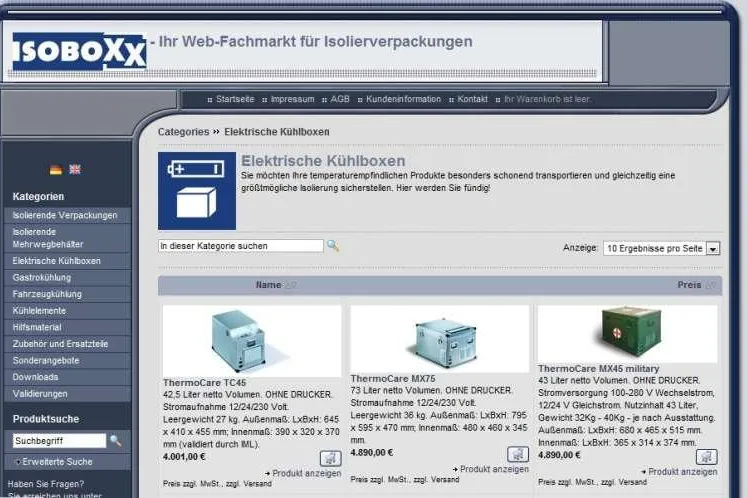Select Fahrzeugkühlung category
This screenshot has width=747, height=498.
(67, 294)
